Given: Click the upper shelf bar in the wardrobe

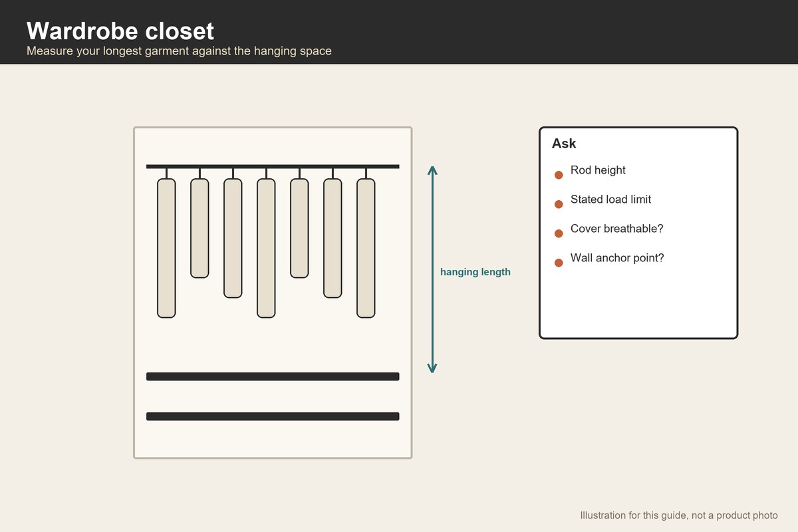Looking at the screenshot, I should point(273,376).
